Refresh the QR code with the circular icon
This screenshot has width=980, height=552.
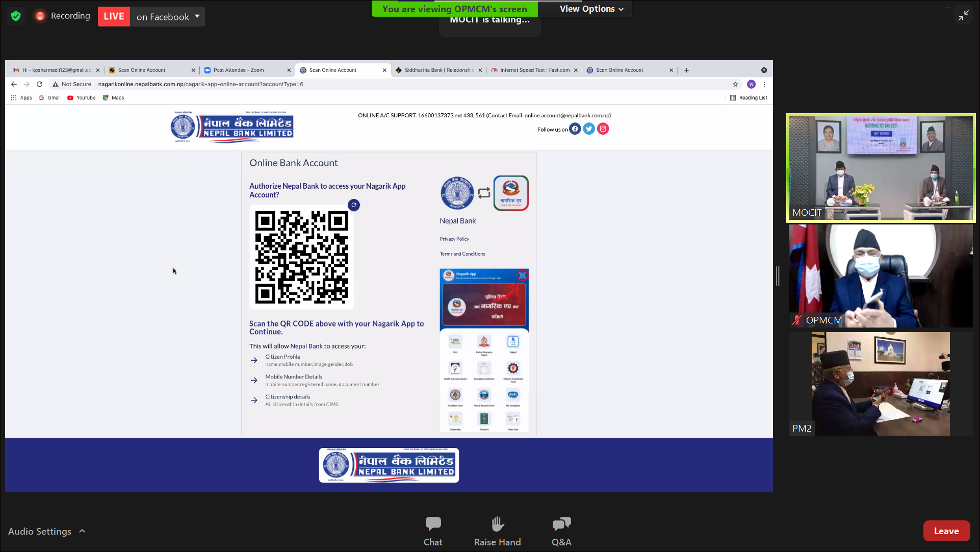pos(353,205)
